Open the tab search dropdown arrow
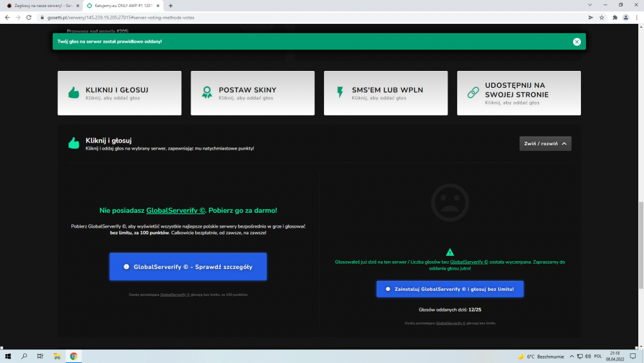644x363 pixels. 590,5
